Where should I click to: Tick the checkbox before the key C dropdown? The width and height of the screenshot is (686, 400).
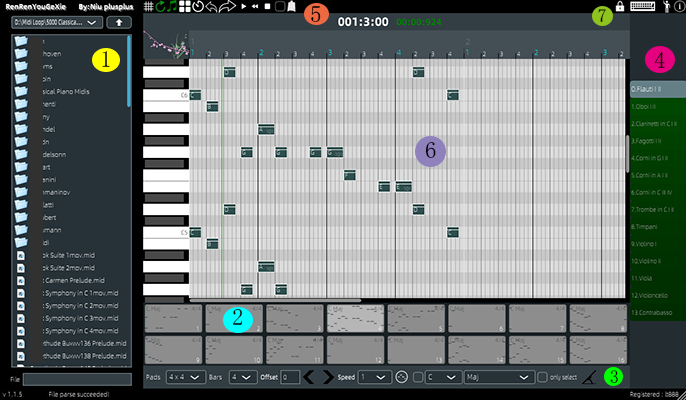coord(418,377)
